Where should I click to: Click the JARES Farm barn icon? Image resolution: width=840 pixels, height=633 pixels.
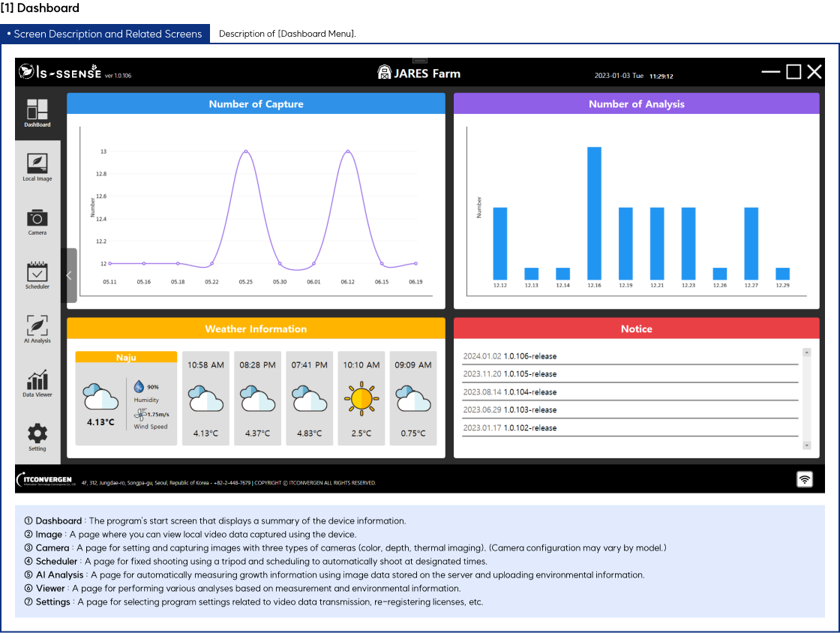pos(384,73)
